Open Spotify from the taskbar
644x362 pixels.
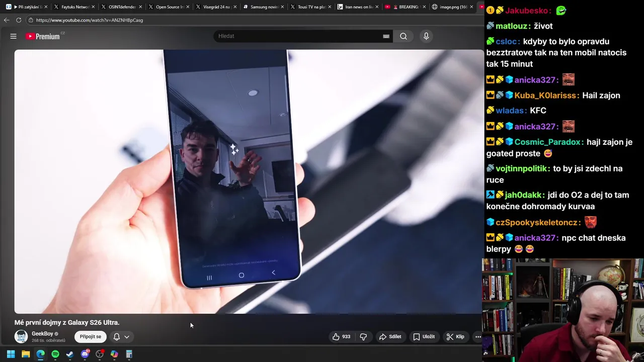pos(55,354)
